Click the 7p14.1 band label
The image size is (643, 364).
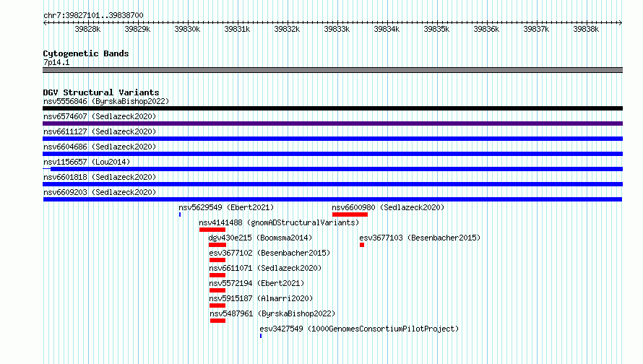coord(56,62)
